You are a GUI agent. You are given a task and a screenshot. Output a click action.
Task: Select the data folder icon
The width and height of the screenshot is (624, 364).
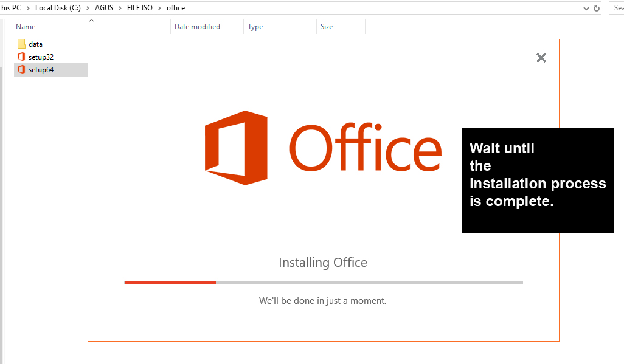point(21,44)
